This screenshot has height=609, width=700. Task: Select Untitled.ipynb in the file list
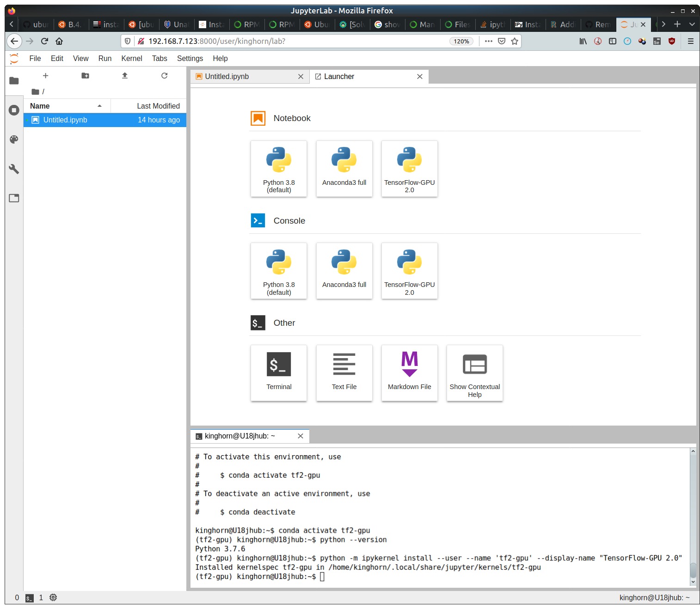(65, 120)
